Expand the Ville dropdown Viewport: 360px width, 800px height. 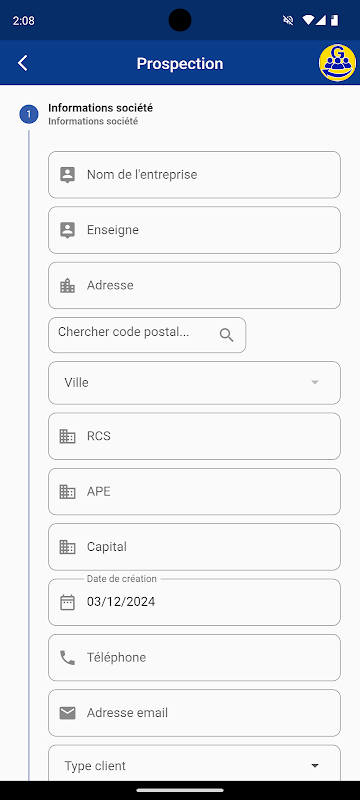(x=194, y=383)
